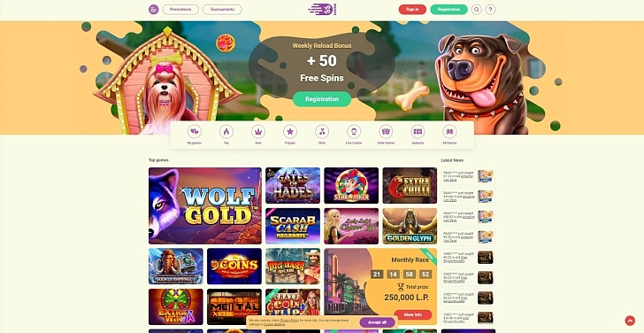
Task: Open the Tournaments menu item
Action: (x=222, y=10)
